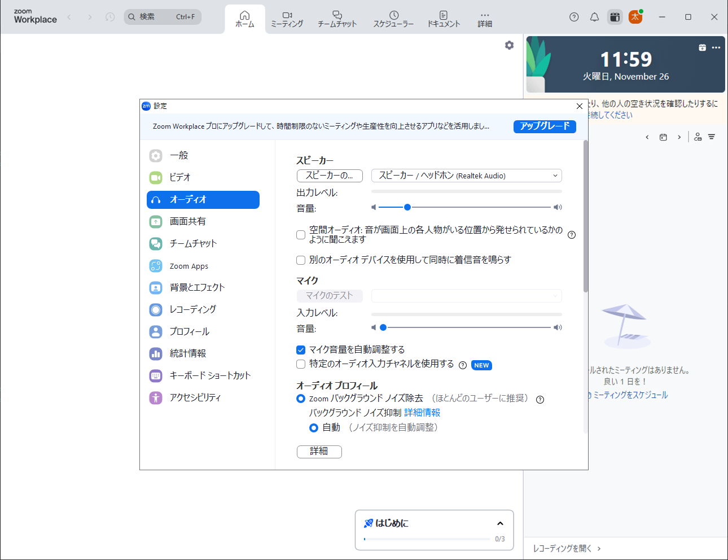This screenshot has height=560, width=728.
Task: Uncheck マイク音量を自動調整する
Action: pyautogui.click(x=301, y=350)
